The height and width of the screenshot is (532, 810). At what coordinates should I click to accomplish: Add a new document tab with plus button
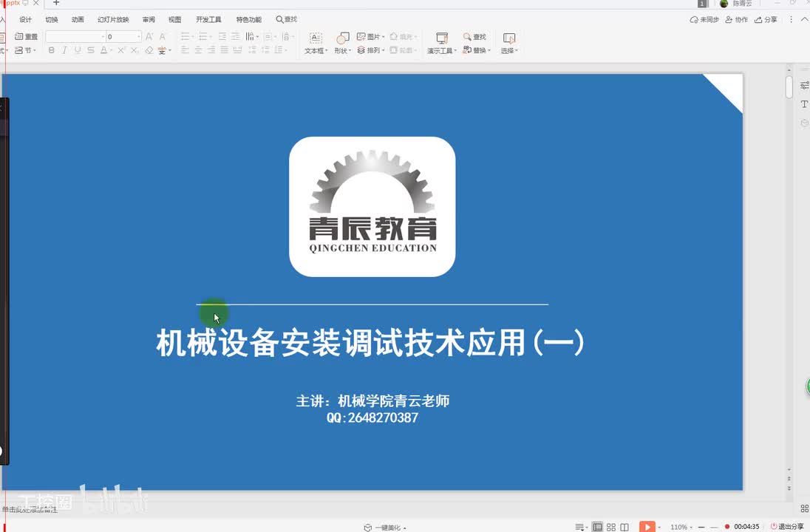[56, 3]
